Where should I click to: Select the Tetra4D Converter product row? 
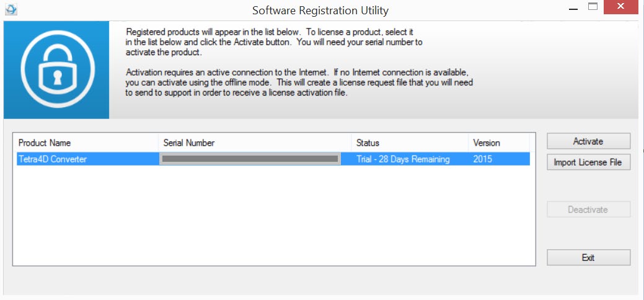point(273,159)
